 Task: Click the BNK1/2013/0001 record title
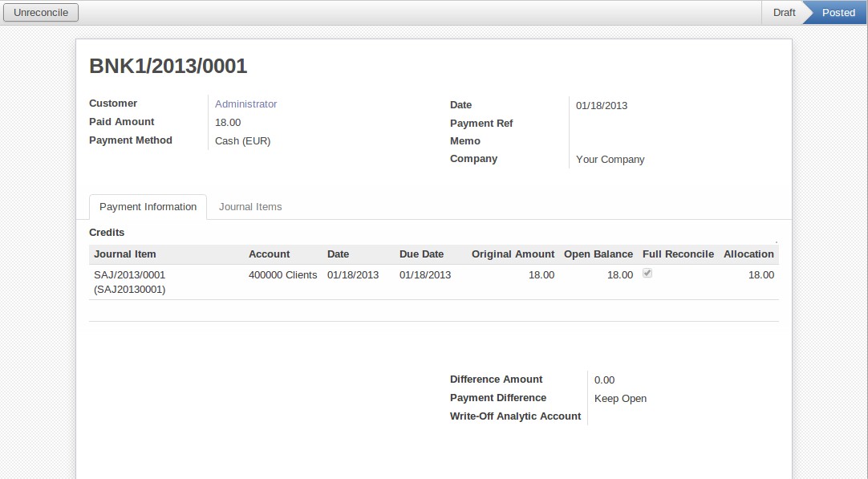pyautogui.click(x=168, y=67)
